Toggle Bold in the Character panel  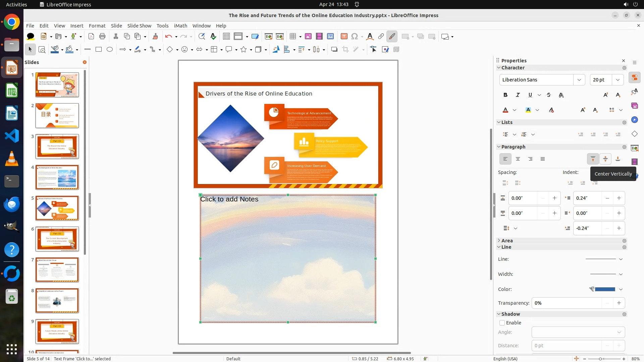[505, 95]
